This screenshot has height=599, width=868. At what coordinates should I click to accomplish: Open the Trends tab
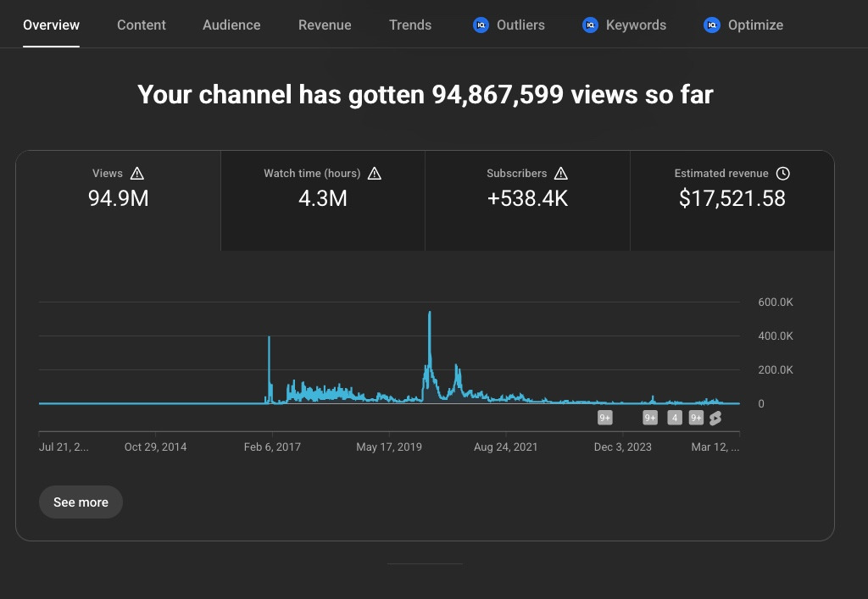pyautogui.click(x=410, y=25)
